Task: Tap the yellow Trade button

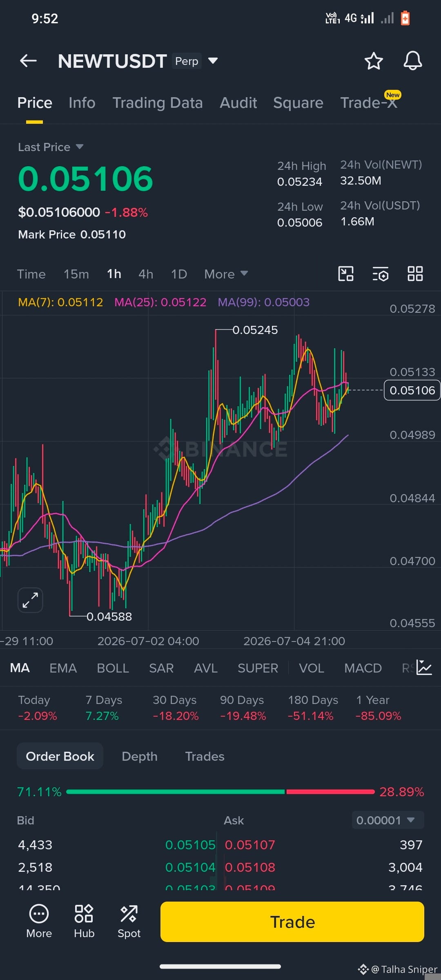Action: (x=292, y=922)
